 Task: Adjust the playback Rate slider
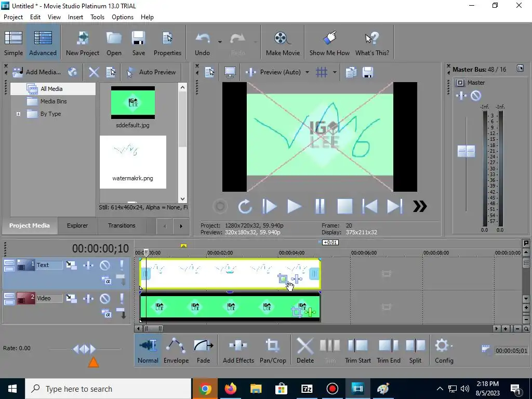coord(85,349)
